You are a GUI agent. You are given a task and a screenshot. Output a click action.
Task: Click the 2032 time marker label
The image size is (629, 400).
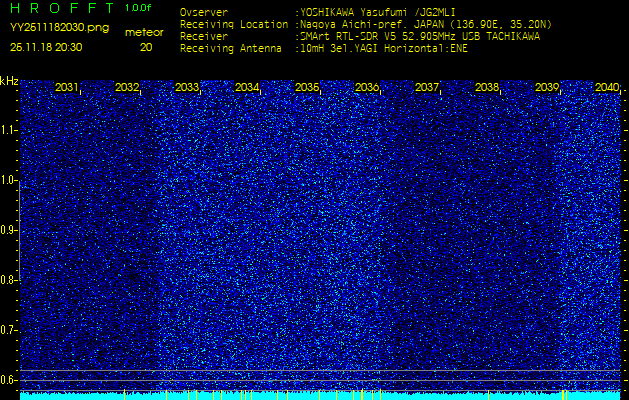pos(127,87)
